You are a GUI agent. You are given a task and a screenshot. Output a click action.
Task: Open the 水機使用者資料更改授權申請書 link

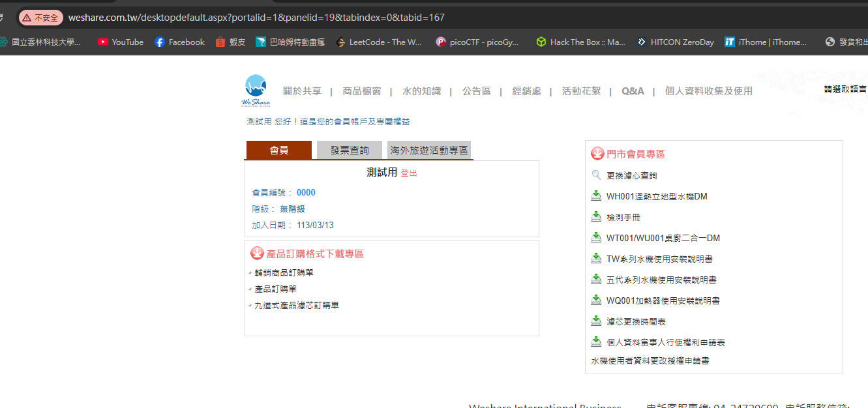[x=650, y=360]
